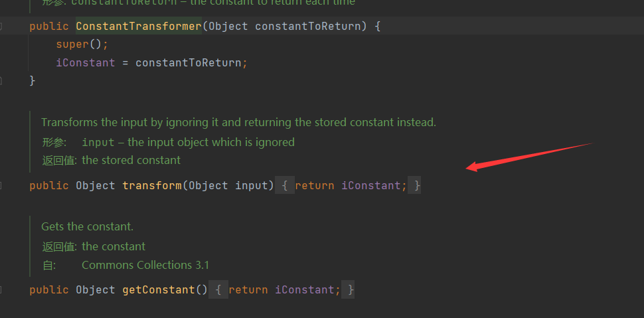Click the folded opening brace after getConstant()
644x318 pixels.
(218, 290)
